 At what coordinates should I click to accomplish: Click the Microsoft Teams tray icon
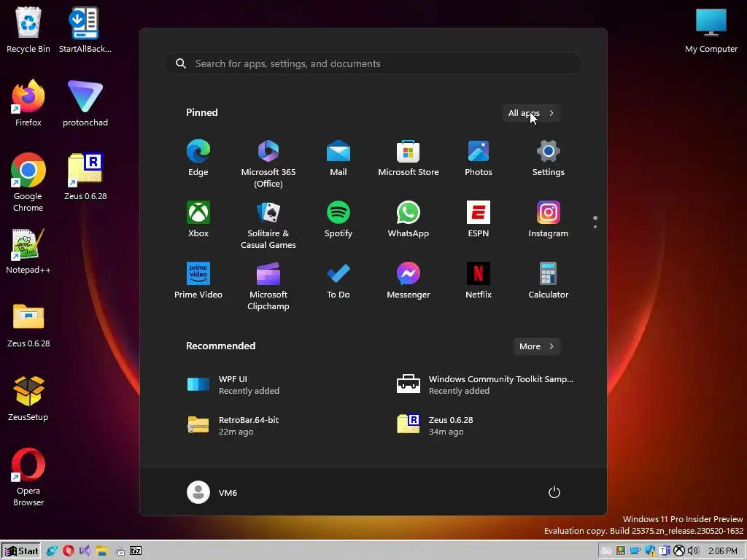tap(665, 551)
